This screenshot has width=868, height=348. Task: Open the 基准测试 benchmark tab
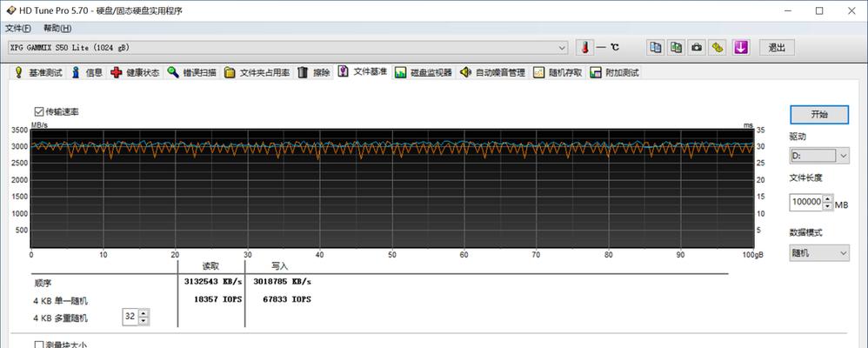38,72
